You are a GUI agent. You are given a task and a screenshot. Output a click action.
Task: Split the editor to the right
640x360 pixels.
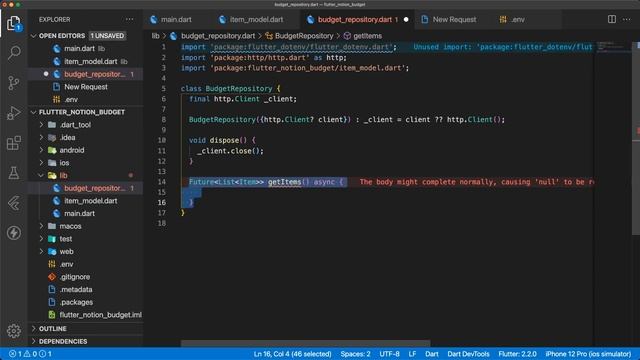click(x=611, y=19)
